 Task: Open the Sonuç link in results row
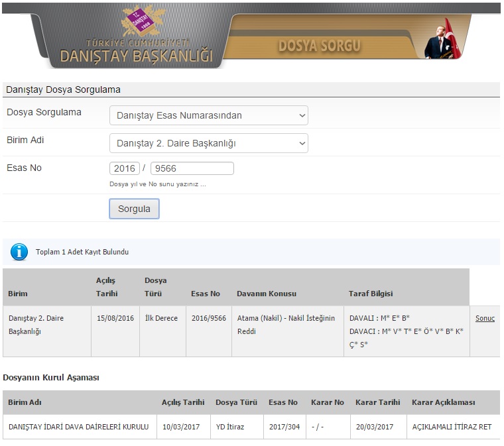pos(485,318)
